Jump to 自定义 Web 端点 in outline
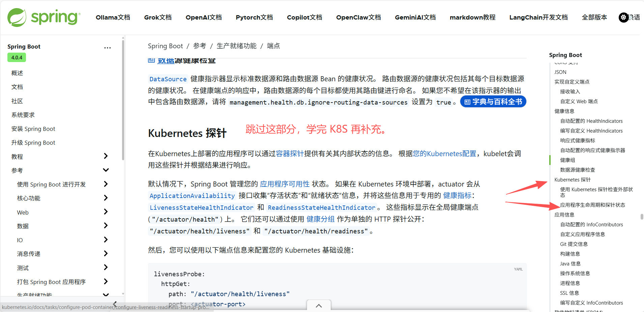Screen dimensions: 644x312 coord(579,102)
